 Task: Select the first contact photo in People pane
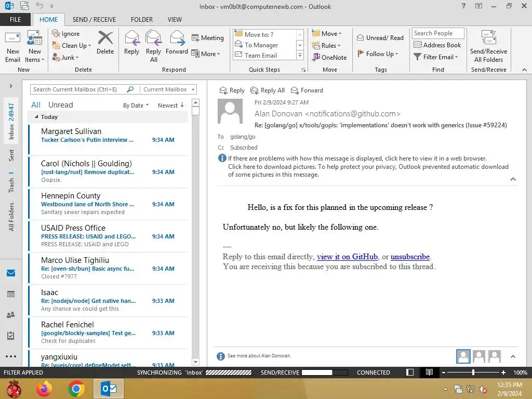(463, 356)
